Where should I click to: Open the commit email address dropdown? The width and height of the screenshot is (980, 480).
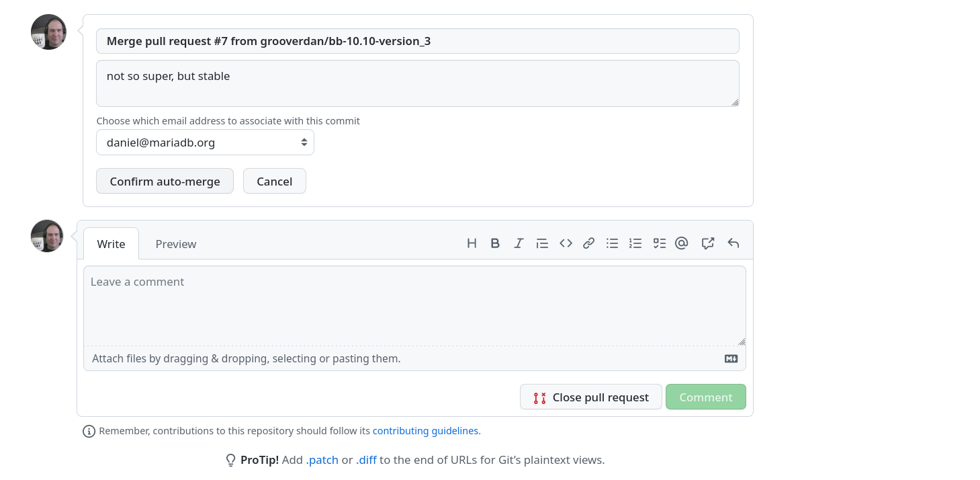click(205, 143)
